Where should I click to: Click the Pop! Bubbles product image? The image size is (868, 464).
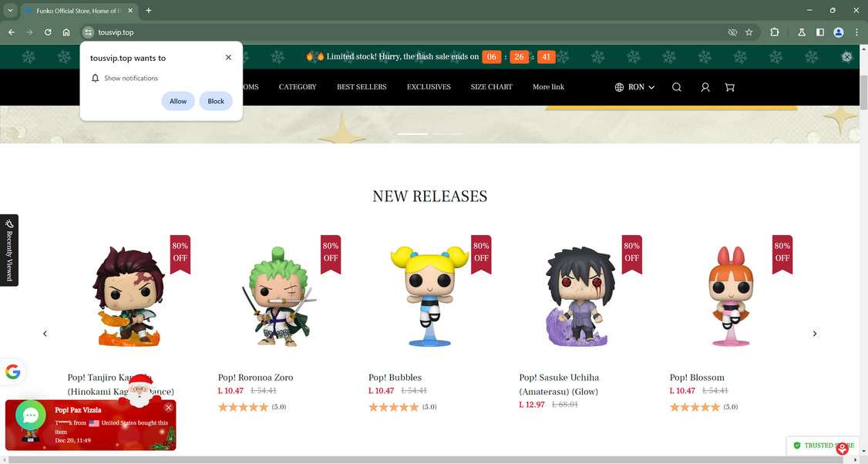coord(429,295)
